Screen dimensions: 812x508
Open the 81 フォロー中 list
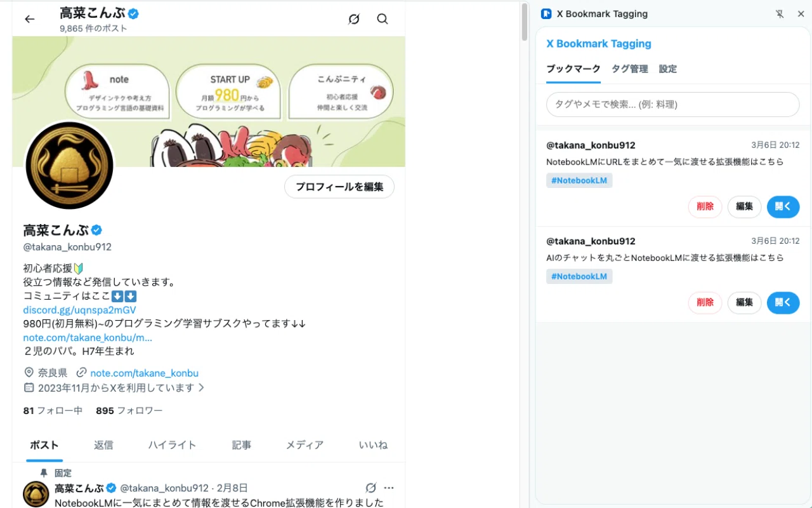(53, 411)
